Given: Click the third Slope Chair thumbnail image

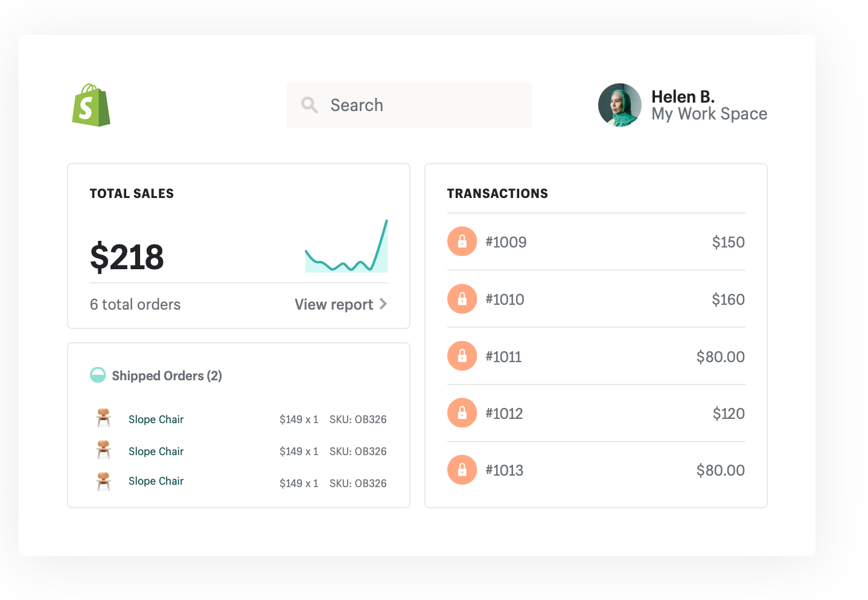Looking at the screenshot, I should pos(104,481).
